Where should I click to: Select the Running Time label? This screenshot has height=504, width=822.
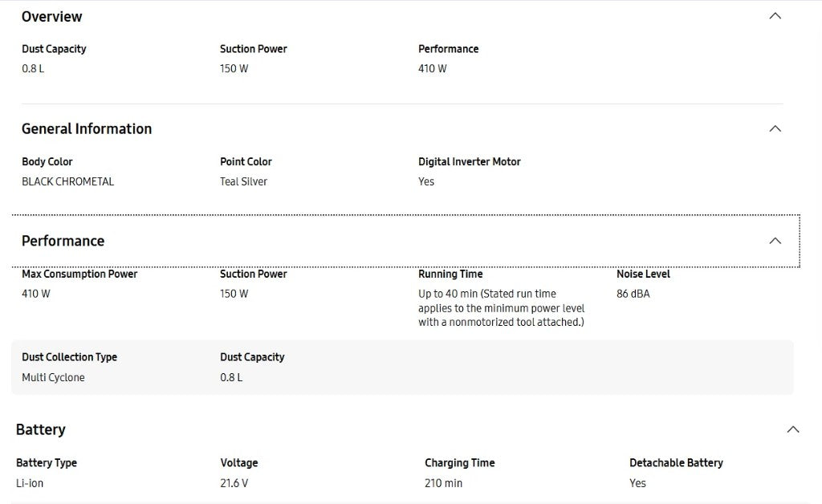pyautogui.click(x=450, y=274)
